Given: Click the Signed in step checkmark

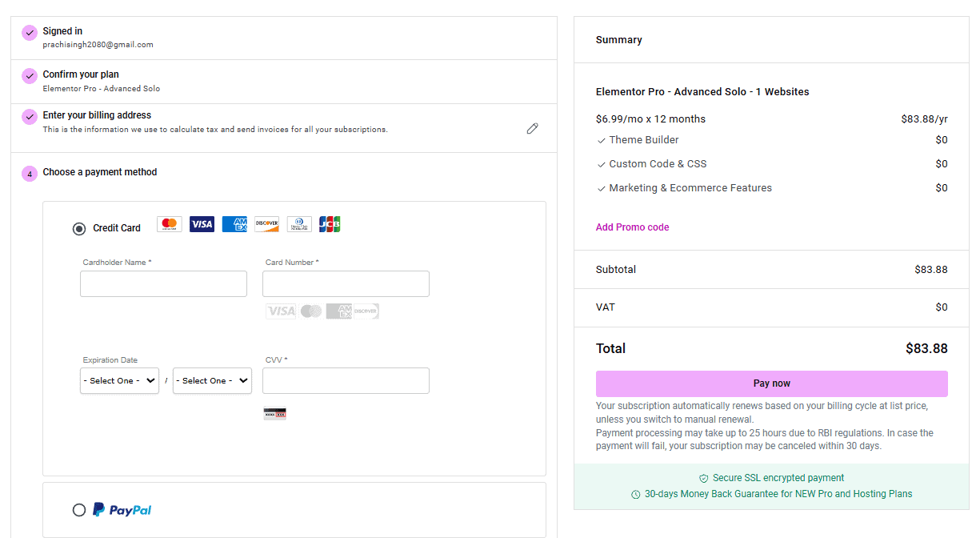Looking at the screenshot, I should pyautogui.click(x=30, y=33).
